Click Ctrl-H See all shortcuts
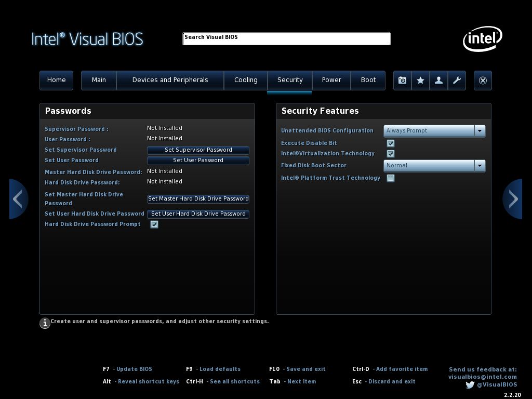Screen dimensions: 532x399 pos(223,381)
